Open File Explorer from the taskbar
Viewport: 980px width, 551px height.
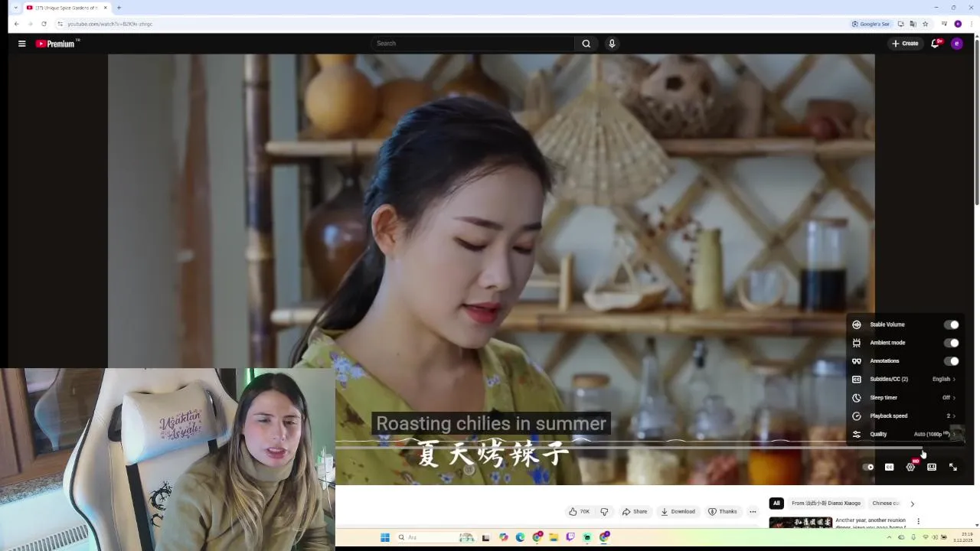click(x=554, y=537)
